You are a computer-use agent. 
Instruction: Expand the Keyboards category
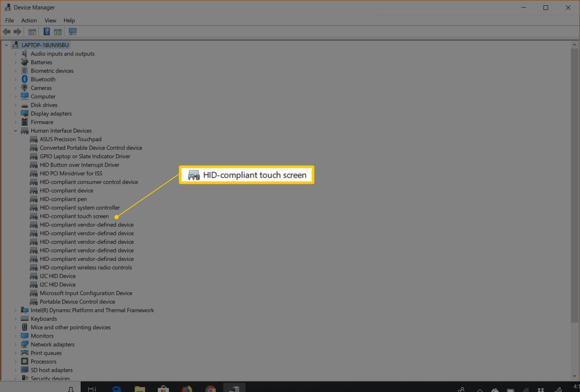click(x=16, y=319)
